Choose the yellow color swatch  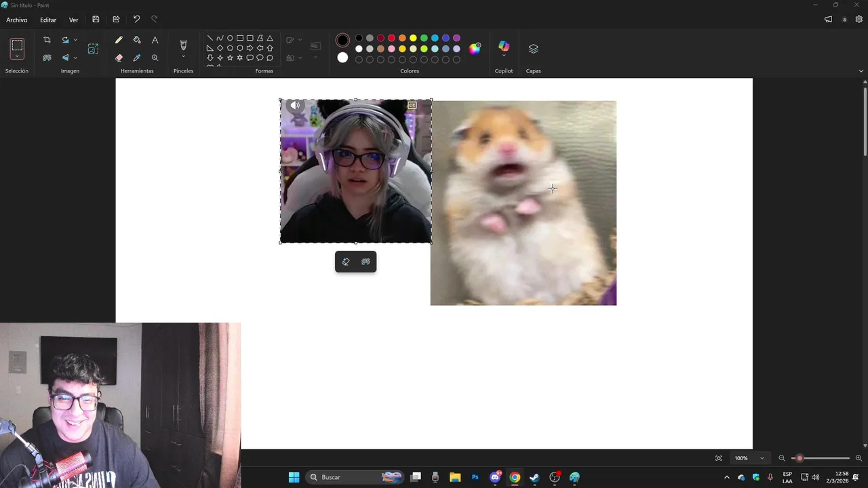click(413, 38)
